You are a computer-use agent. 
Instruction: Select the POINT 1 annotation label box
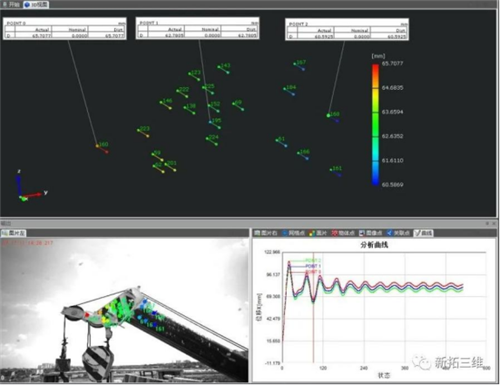[197, 28]
